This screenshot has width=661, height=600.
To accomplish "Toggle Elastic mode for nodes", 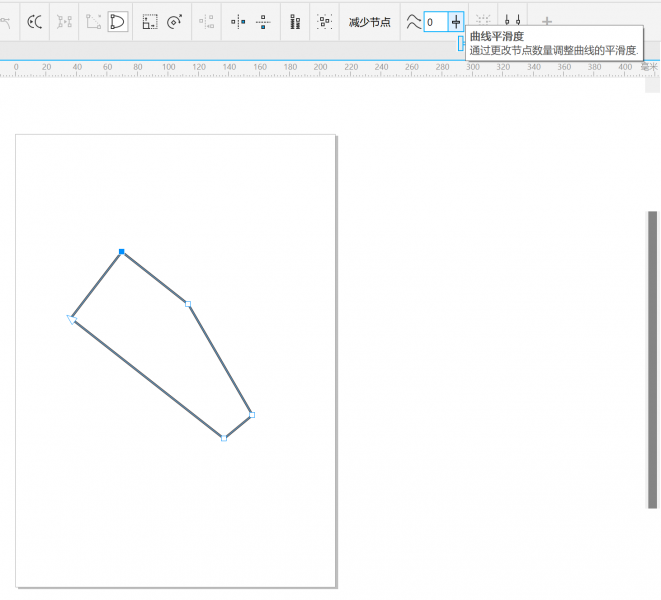I will tap(295, 21).
